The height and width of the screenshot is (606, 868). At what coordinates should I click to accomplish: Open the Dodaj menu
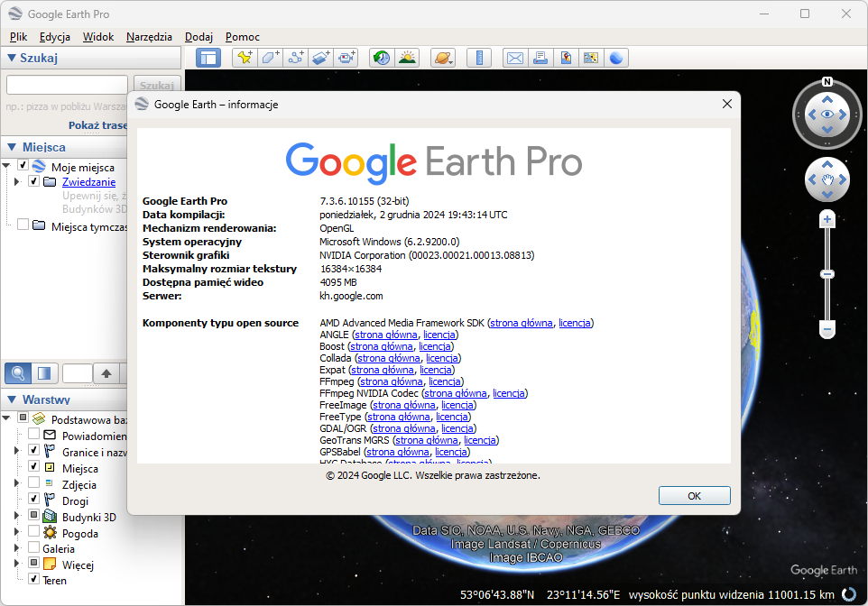coord(199,37)
